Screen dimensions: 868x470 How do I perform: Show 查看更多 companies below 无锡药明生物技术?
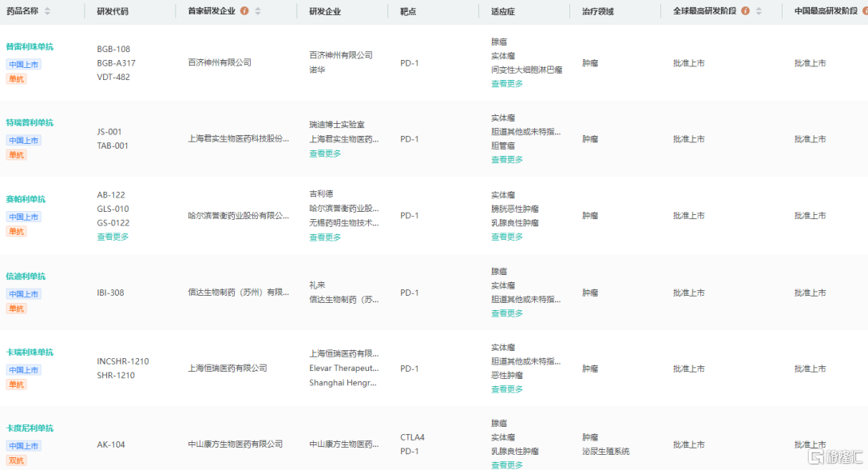click(x=325, y=237)
